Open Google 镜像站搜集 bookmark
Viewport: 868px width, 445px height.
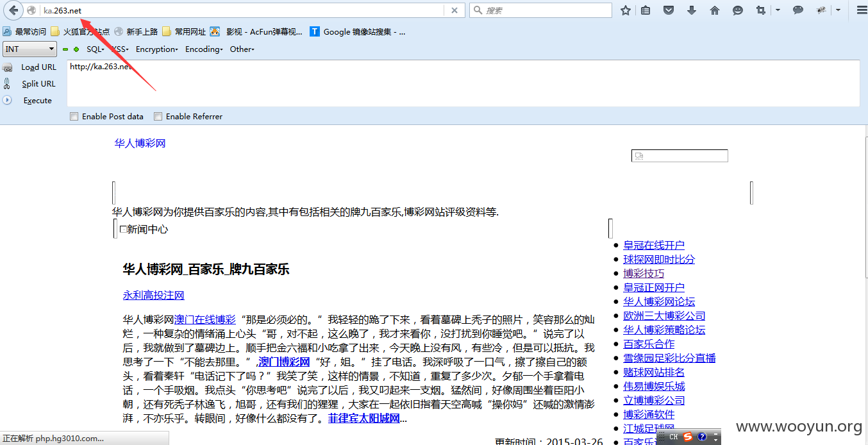358,31
